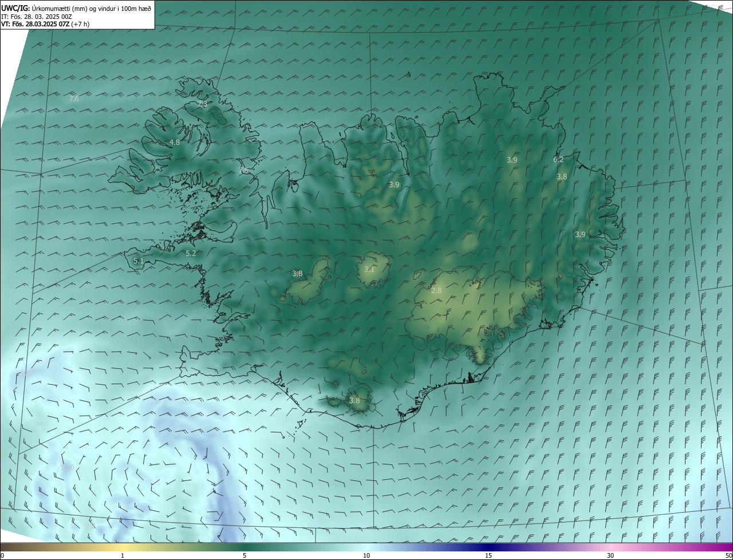733x560 pixels.
Task: Click the title 'Úrkomumætti (mm) og vindur í 100m hæð'
Action: tap(92, 8)
